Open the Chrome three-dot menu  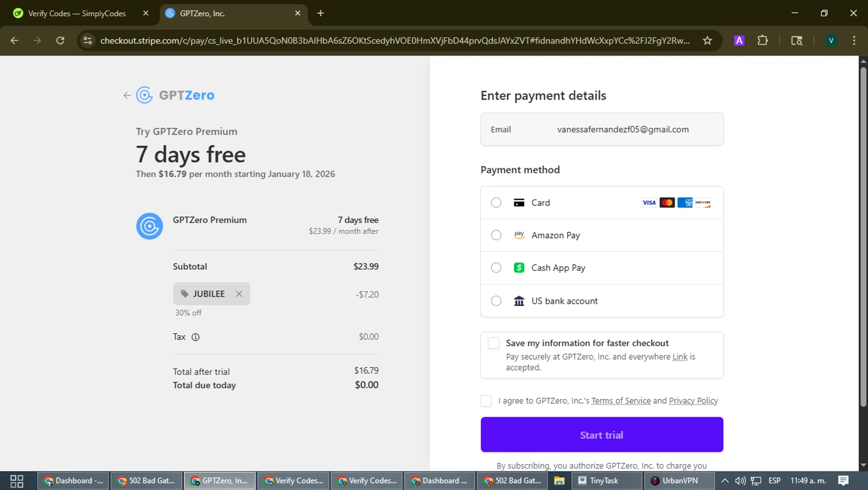[854, 40]
